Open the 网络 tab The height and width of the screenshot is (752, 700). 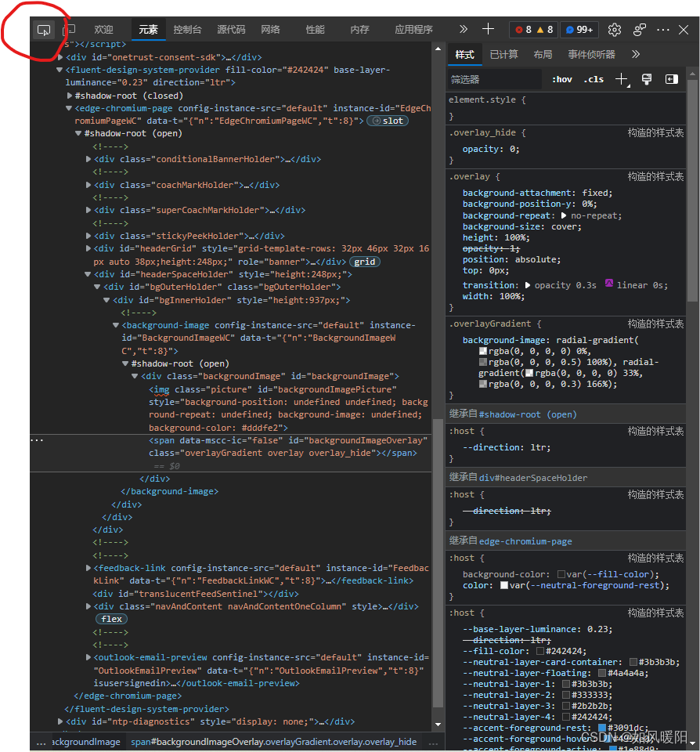click(271, 30)
